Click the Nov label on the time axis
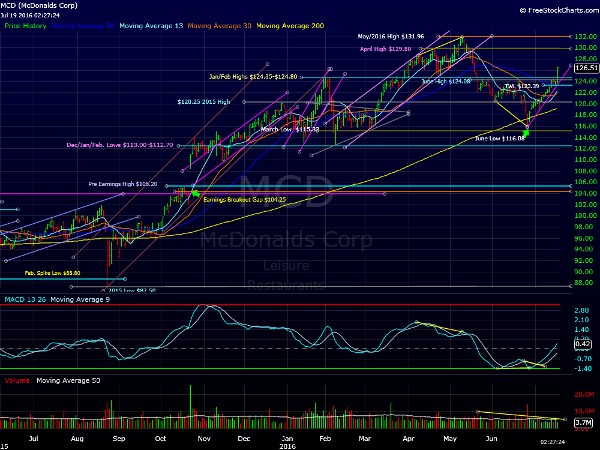Image resolution: width=600 pixels, height=450 pixels. tap(204, 439)
